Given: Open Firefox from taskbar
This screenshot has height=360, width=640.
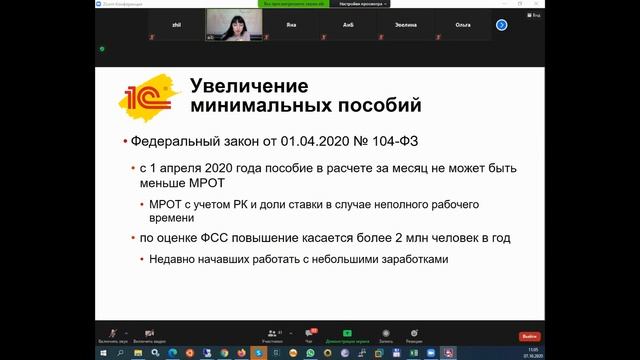Looking at the screenshot, I should [241, 353].
